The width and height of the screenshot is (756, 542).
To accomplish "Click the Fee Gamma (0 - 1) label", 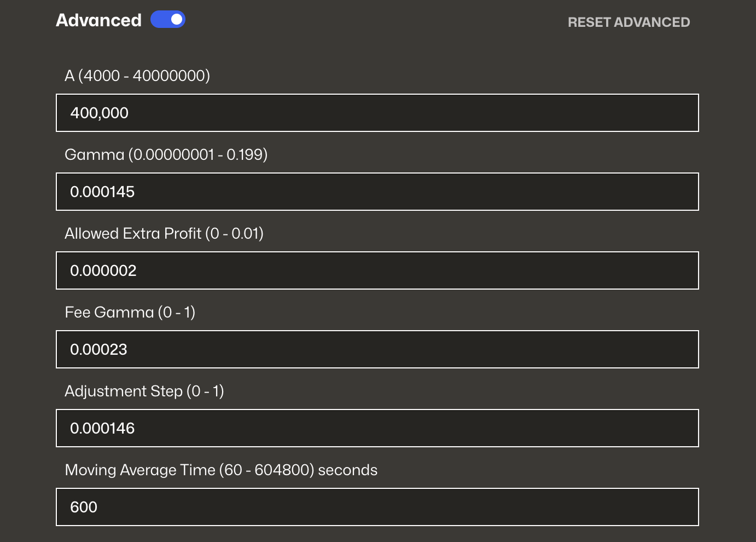I will coord(130,312).
